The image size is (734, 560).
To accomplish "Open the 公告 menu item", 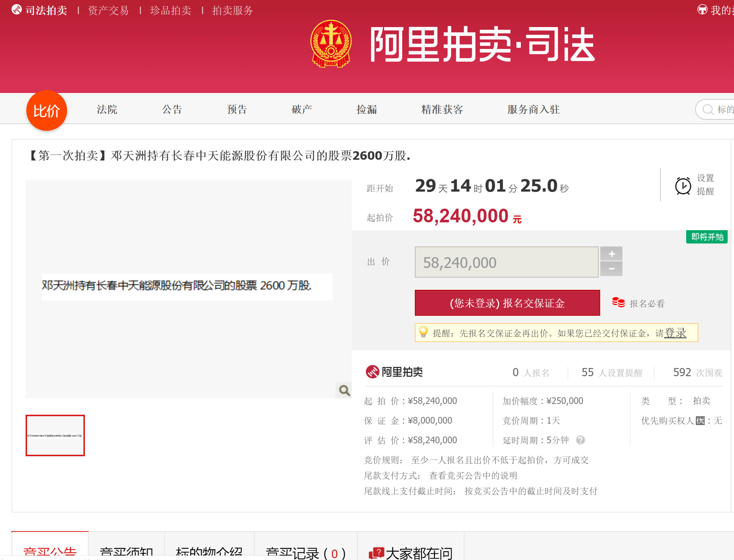I will [x=172, y=109].
